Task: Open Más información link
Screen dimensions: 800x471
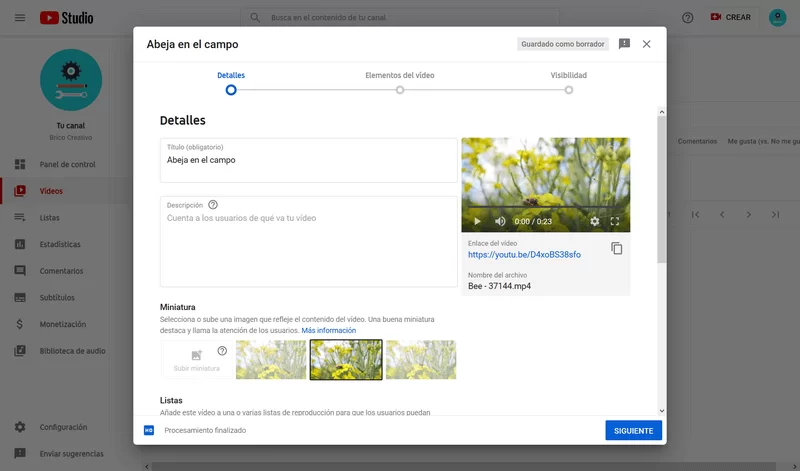Action: [x=329, y=330]
